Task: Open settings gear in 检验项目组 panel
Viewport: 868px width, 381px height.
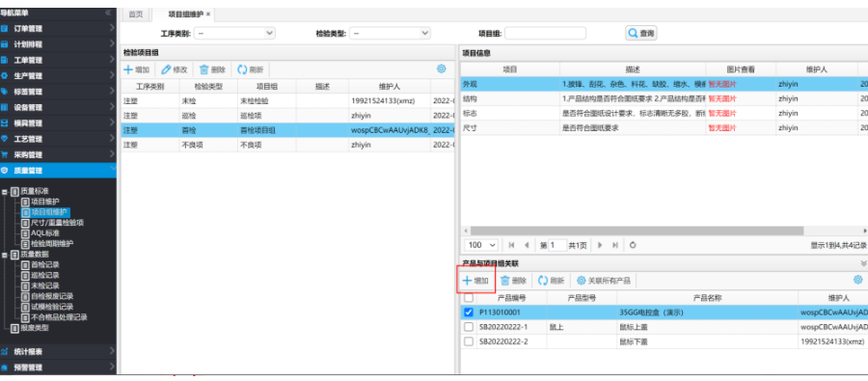Action: point(441,68)
